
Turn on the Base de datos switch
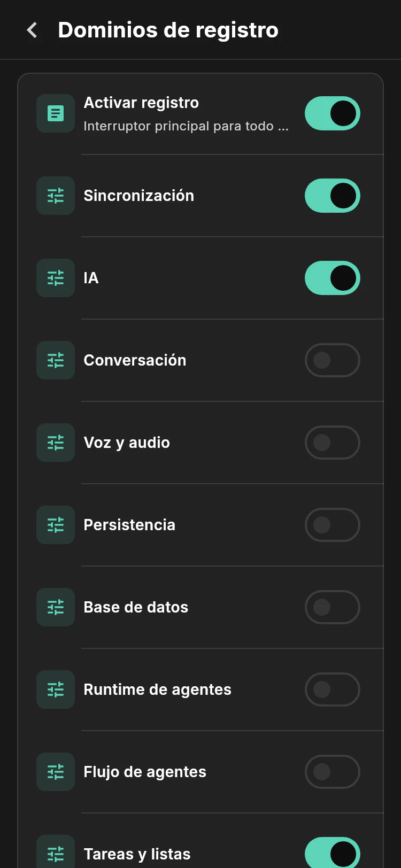point(333,607)
